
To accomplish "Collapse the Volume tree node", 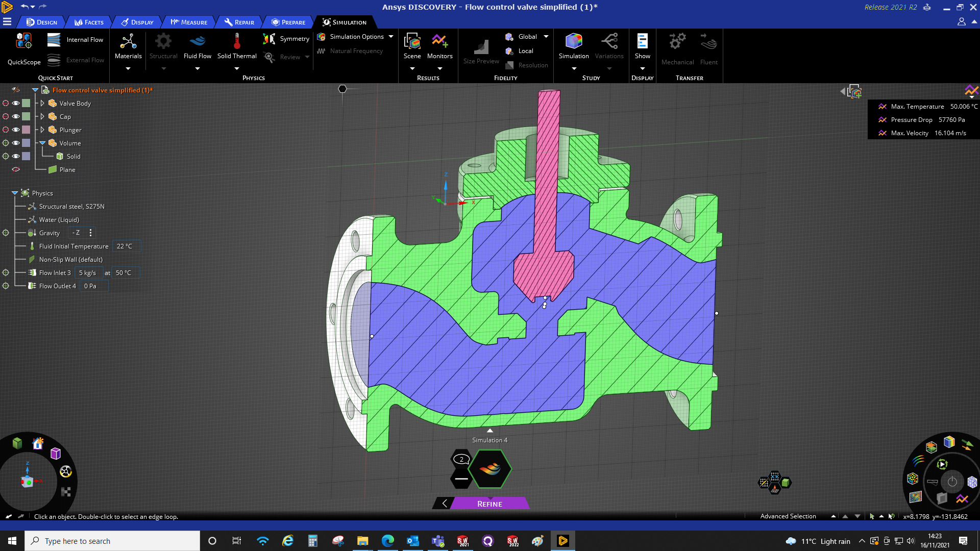I will click(x=42, y=143).
